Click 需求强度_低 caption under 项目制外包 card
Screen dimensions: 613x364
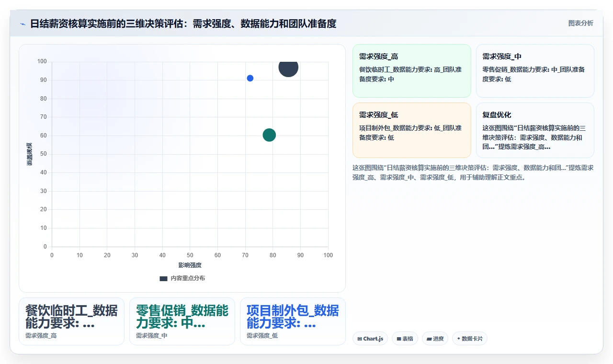[262, 336]
